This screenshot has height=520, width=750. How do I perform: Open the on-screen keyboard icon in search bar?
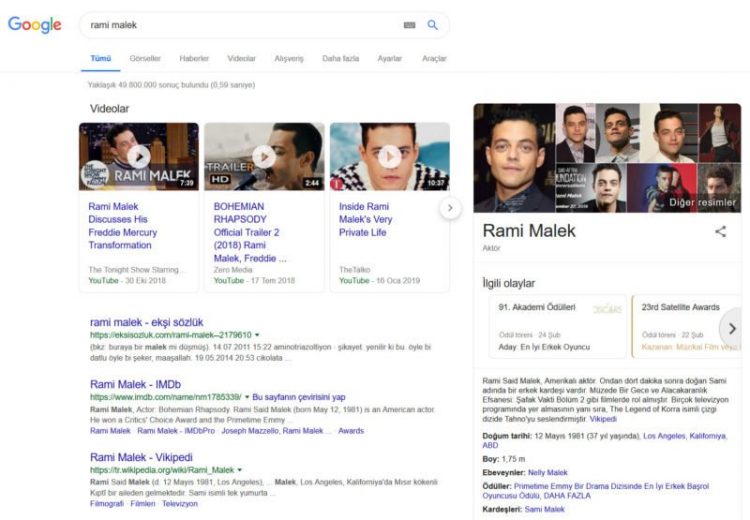coord(409,25)
